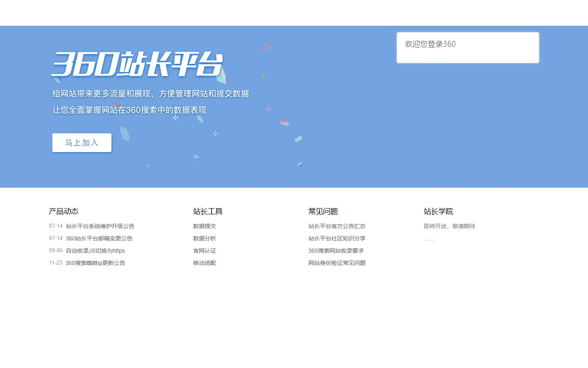The height and width of the screenshot is (368, 588).
Task: Open 网站身份验证常见问题 link
Action: (x=337, y=263)
